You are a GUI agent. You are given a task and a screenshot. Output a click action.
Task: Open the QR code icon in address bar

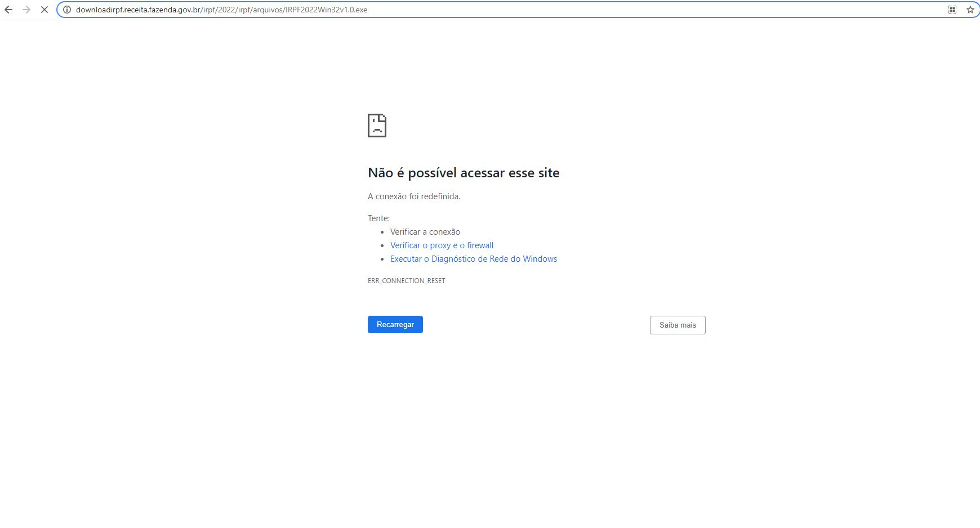coord(952,10)
